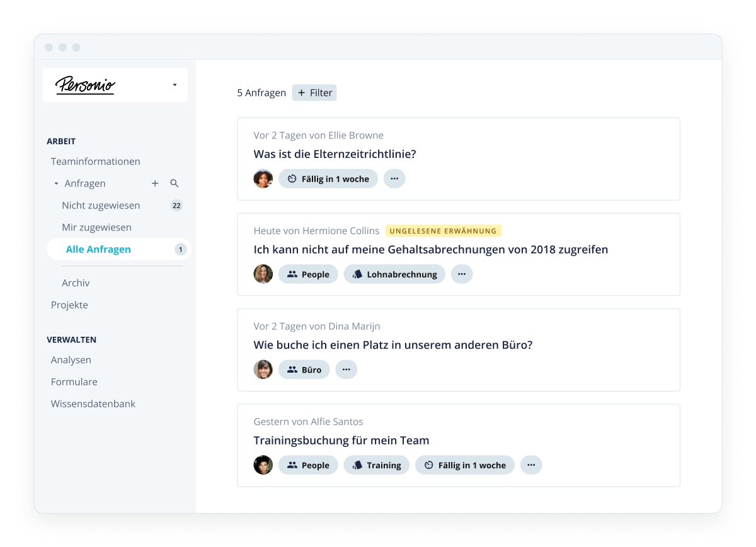This screenshot has width=756, height=547.
Task: Select Mir zugewiesen in the sidebar
Action: click(96, 227)
